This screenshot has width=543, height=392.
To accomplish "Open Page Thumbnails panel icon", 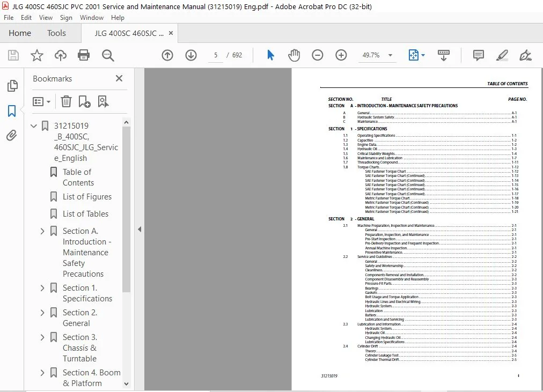I will coord(12,86).
